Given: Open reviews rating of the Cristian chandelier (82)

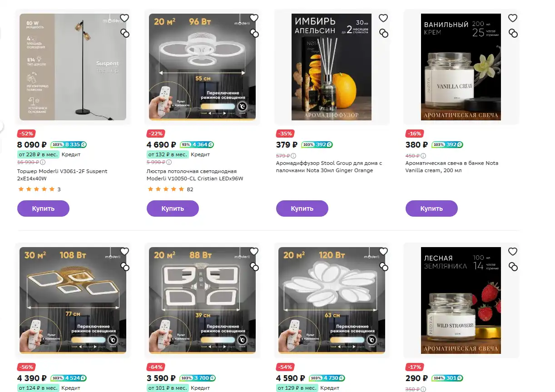Looking at the screenshot, I should click(170, 189).
